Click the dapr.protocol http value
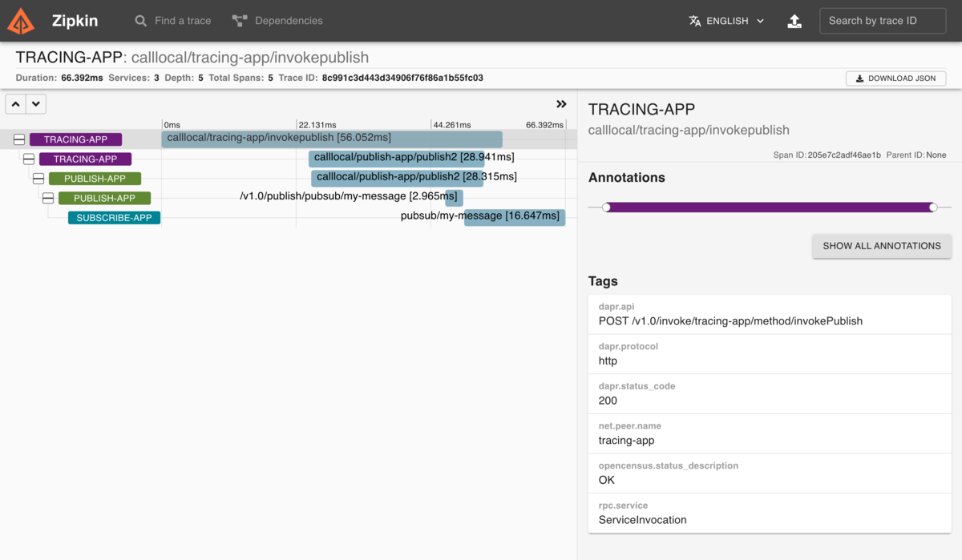 pos(608,361)
